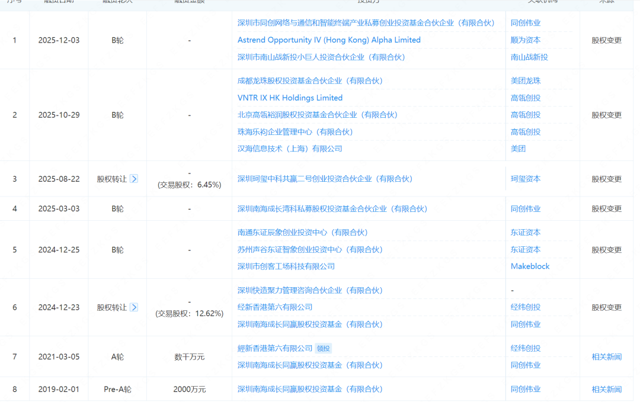
Task: Open 汉海信息技术（上海）有限公司 investor page
Action: [x=289, y=148]
